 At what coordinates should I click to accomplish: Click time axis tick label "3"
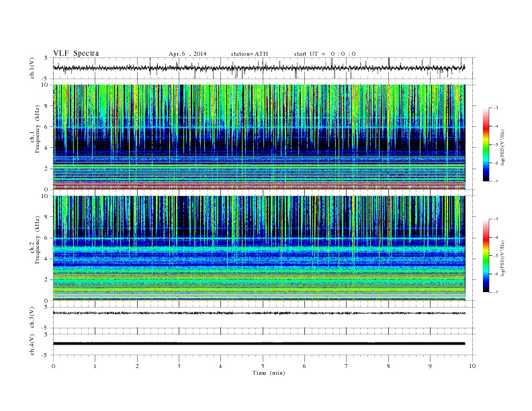[179, 366]
